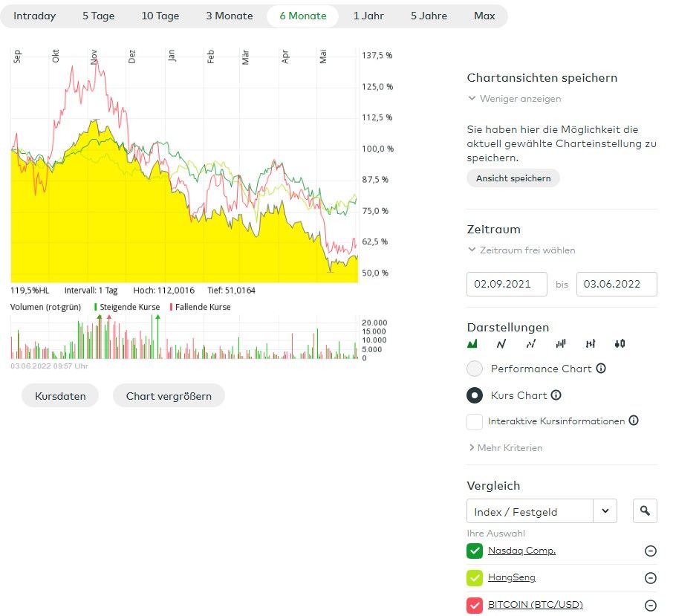Image resolution: width=673 pixels, height=616 pixels.
Task: Expand Mehr Kriterien section
Action: pos(505,448)
